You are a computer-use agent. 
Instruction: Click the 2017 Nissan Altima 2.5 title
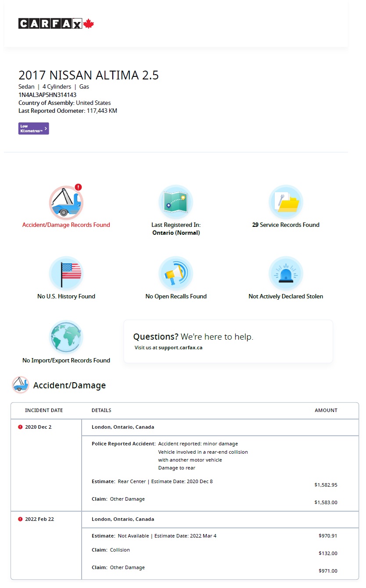[x=89, y=75]
